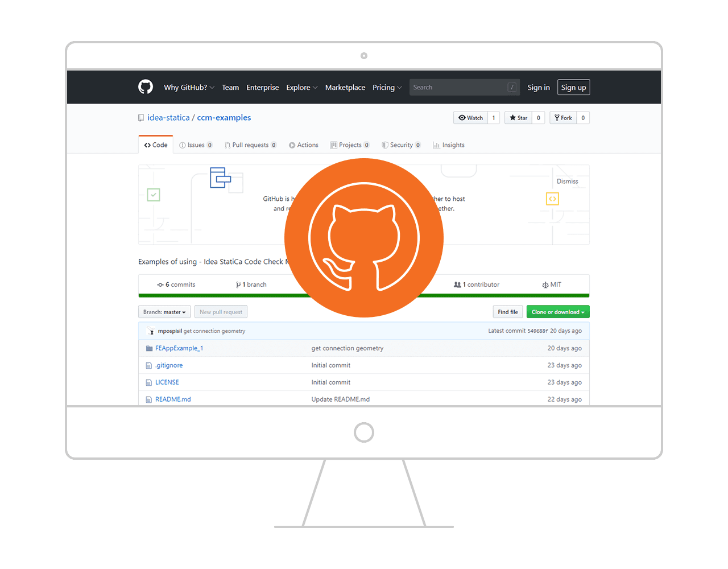Open the Insights tab
The image size is (728, 569).
[449, 145]
